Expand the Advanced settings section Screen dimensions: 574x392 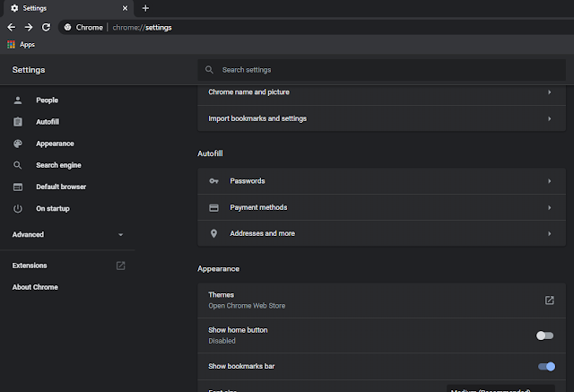point(67,235)
